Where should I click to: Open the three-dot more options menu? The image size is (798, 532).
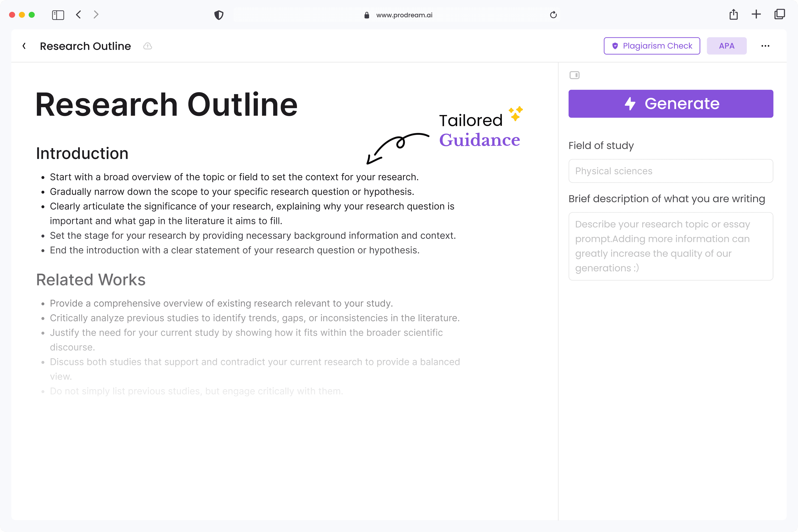click(765, 46)
